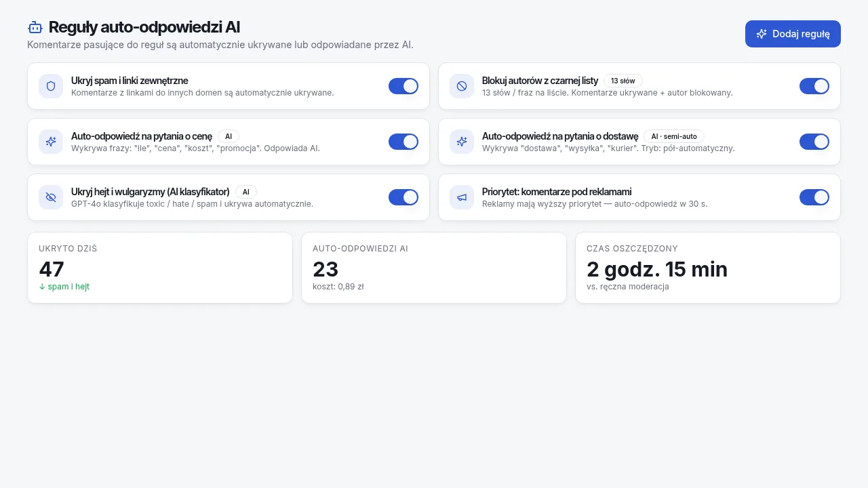868x488 pixels.
Task: Click the CZAS OSZCZĘDZONY card label
Action: [632, 249]
